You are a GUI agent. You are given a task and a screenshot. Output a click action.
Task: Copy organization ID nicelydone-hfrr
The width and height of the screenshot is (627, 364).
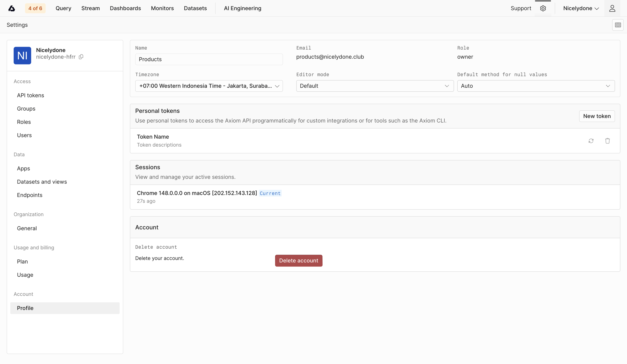81,57
